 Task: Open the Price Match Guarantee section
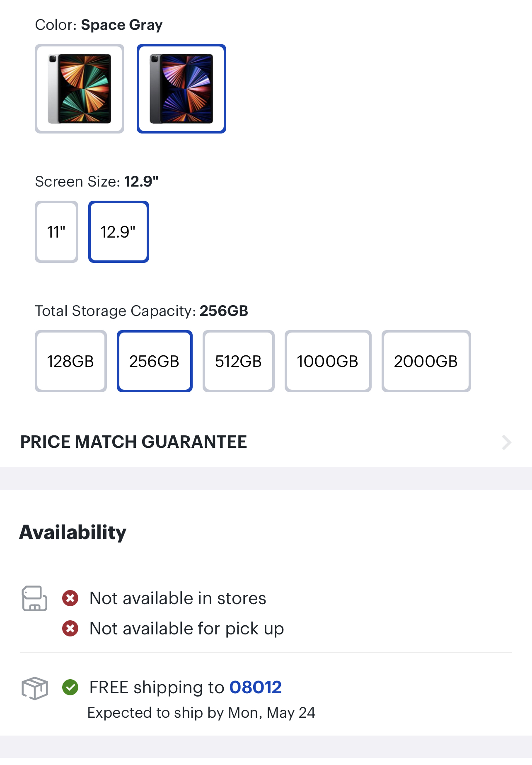(133, 442)
